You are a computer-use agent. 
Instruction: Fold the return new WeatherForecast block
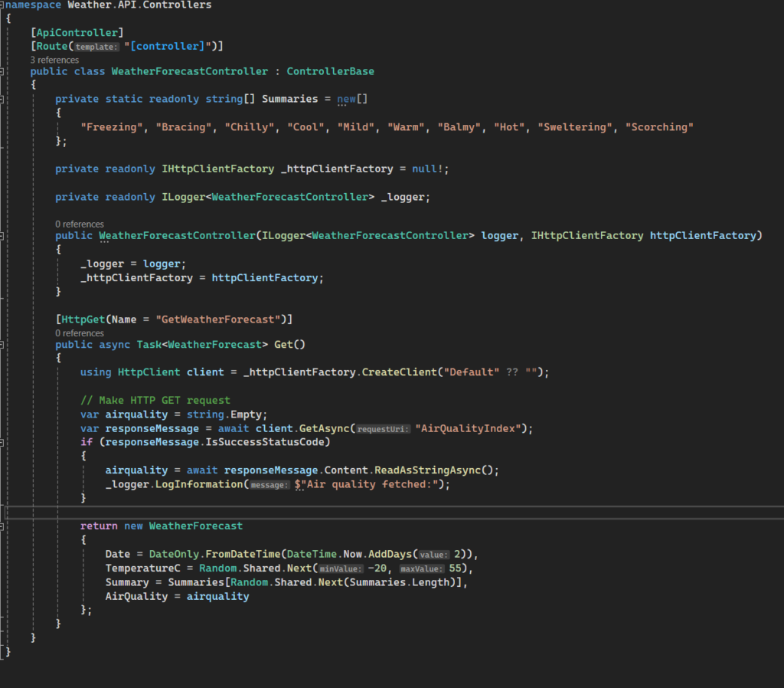pos(3,526)
